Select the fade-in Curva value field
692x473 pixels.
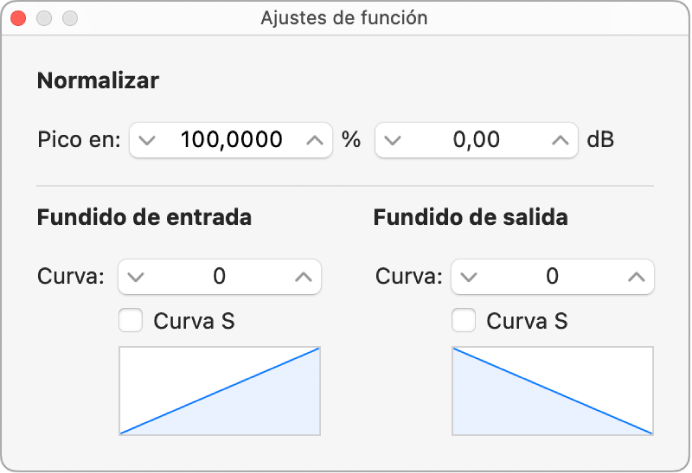[220, 277]
